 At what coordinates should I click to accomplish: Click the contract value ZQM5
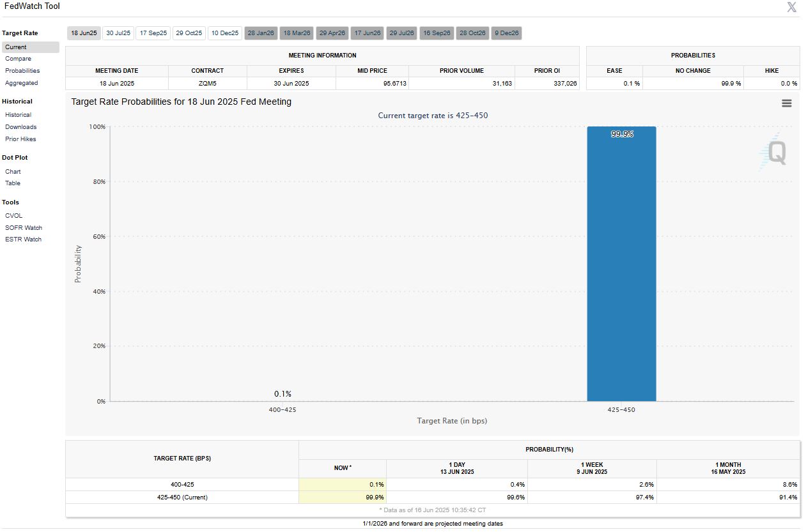(208, 84)
